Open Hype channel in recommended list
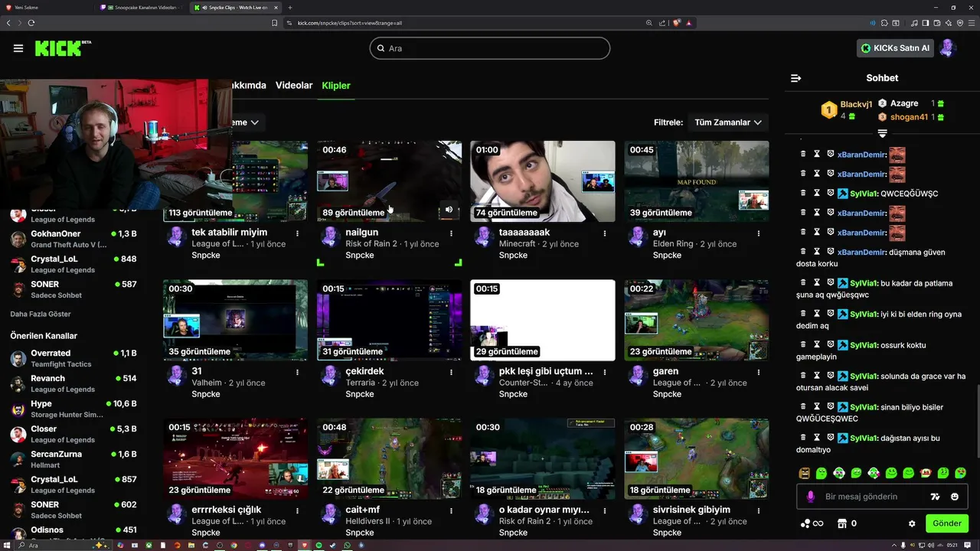 tap(73, 409)
